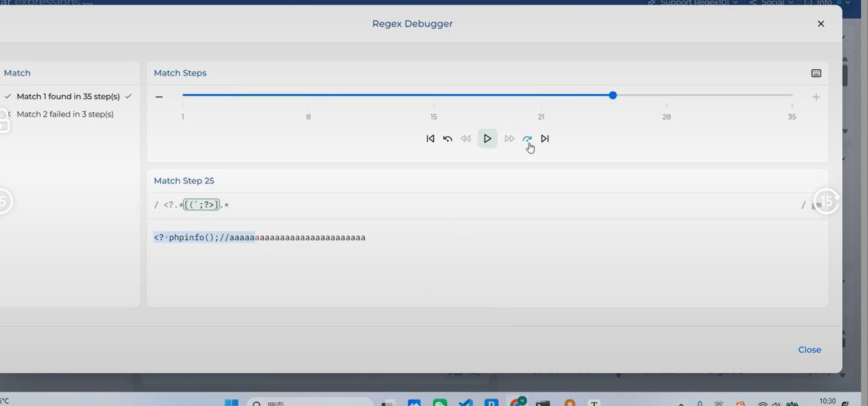The height and width of the screenshot is (406, 868).
Task: Select 'Match 1 found in 35 step(s)'
Action: (68, 96)
